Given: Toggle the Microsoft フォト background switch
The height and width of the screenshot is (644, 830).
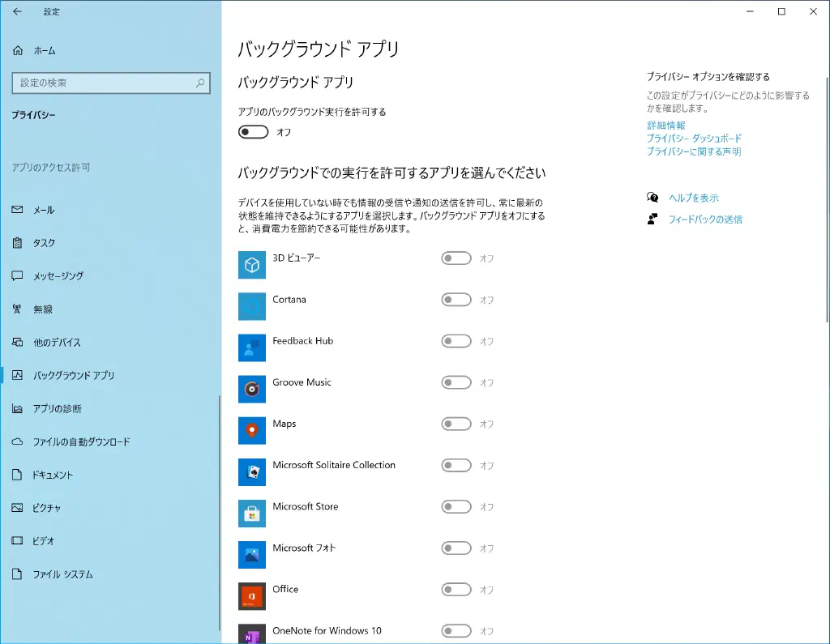Looking at the screenshot, I should [x=456, y=548].
